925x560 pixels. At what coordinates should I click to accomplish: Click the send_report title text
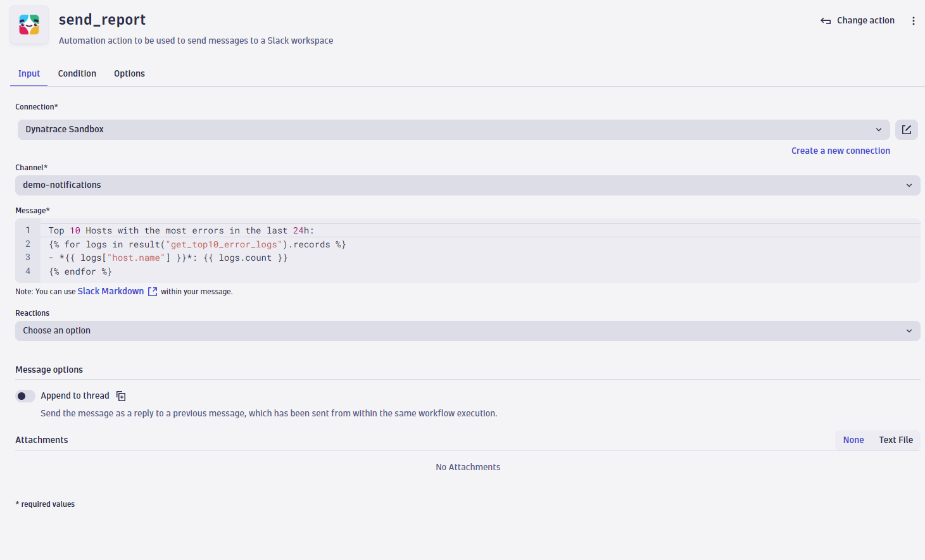(102, 20)
